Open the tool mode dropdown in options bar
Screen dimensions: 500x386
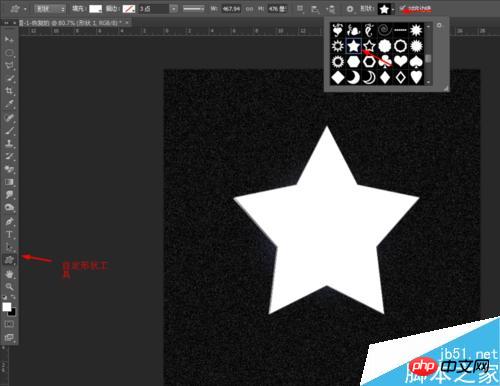[x=49, y=9]
